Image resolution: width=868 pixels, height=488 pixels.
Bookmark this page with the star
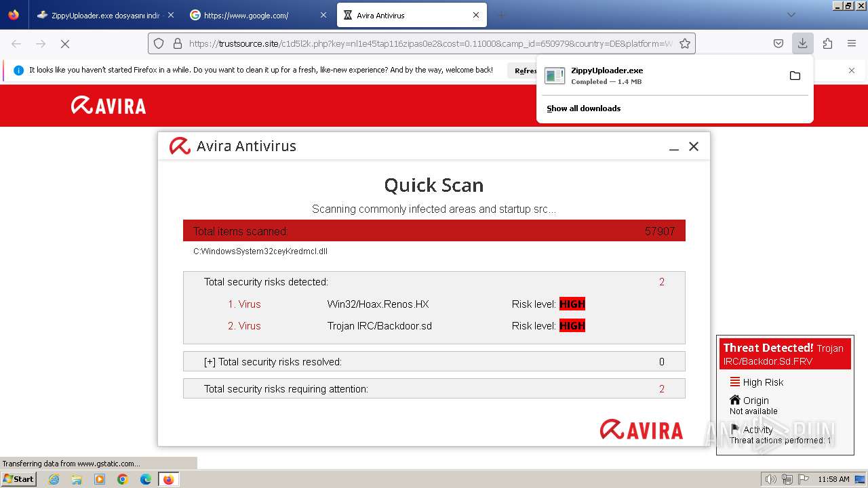point(685,43)
